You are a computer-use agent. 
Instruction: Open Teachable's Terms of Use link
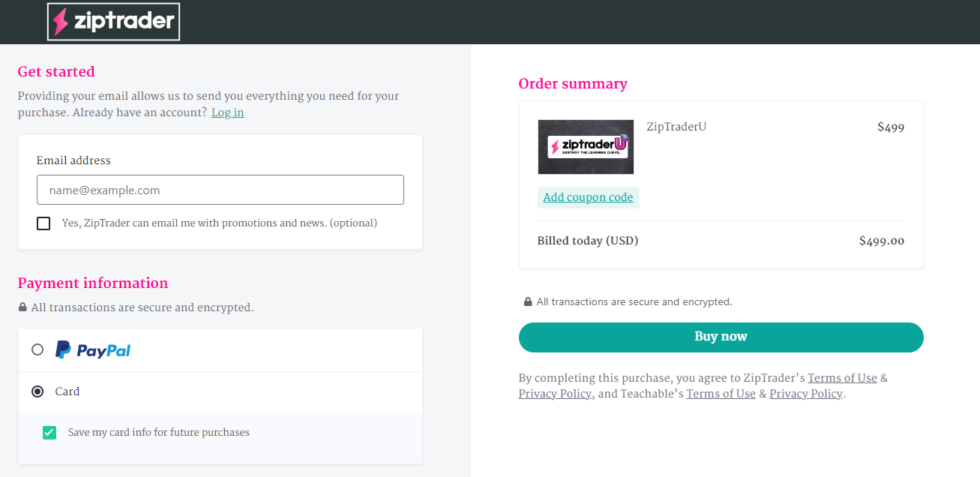[x=721, y=394]
